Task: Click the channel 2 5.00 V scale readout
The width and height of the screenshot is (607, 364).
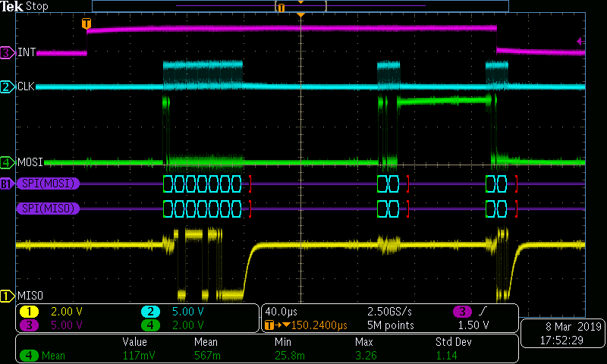Action: pyautogui.click(x=188, y=312)
